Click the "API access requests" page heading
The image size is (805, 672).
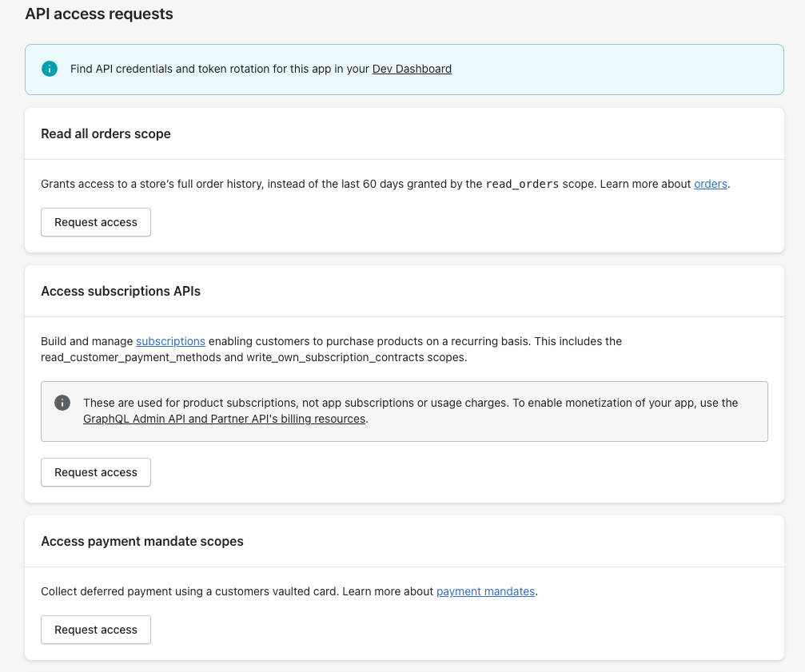(99, 14)
